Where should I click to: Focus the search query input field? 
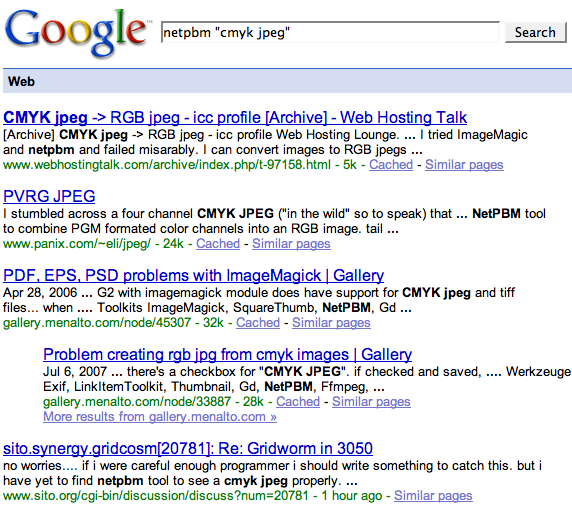(331, 32)
